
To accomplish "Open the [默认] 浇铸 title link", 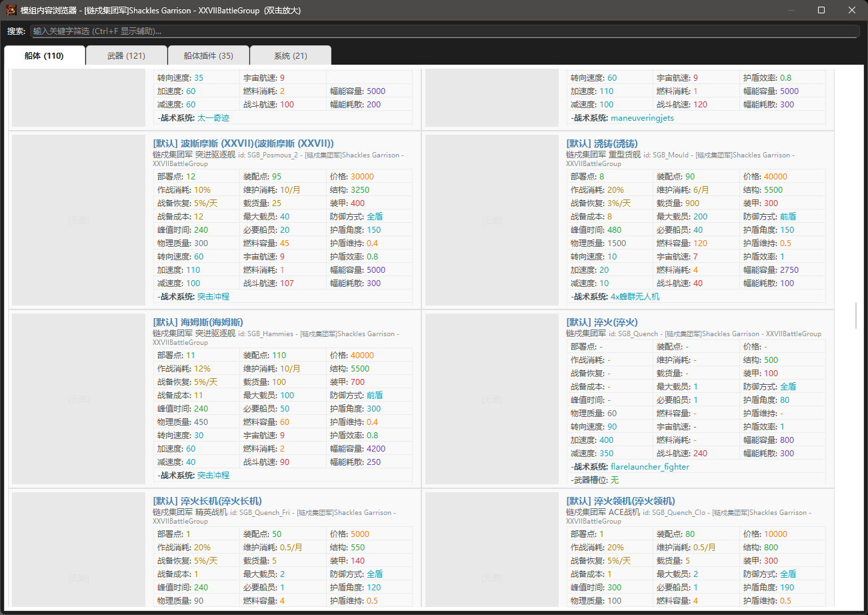I will [602, 143].
